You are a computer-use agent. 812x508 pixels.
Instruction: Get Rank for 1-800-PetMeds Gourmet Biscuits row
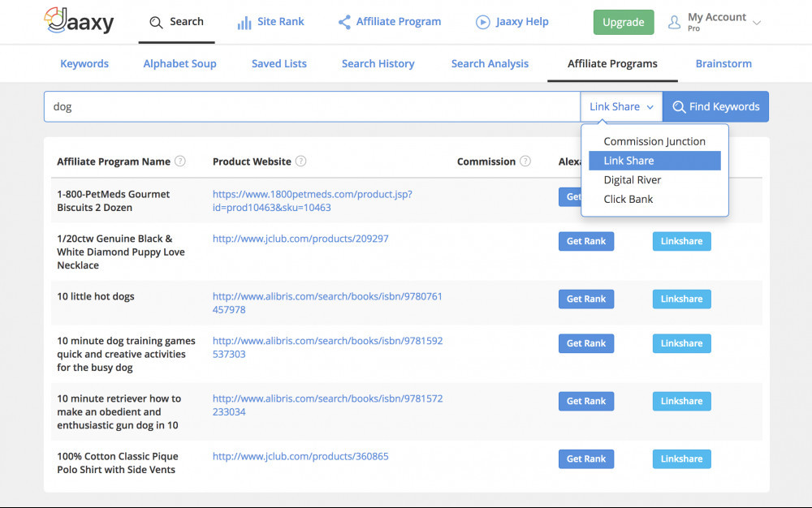pos(570,197)
